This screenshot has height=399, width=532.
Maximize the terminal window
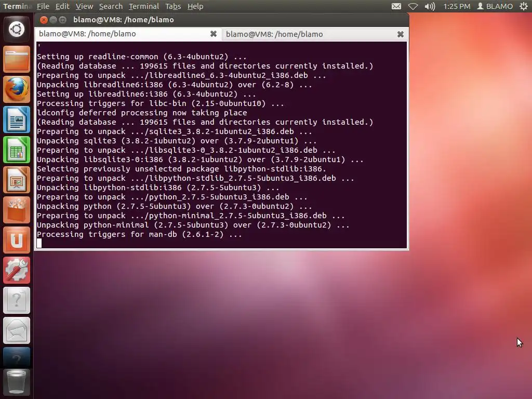click(63, 20)
